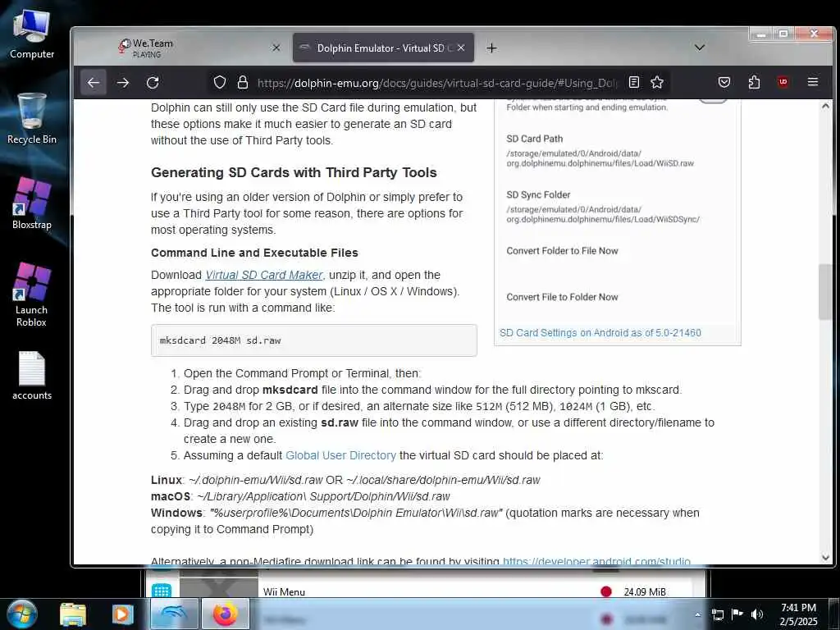Select the Launch Roblox desktop shortcut
840x630 pixels.
click(32, 295)
